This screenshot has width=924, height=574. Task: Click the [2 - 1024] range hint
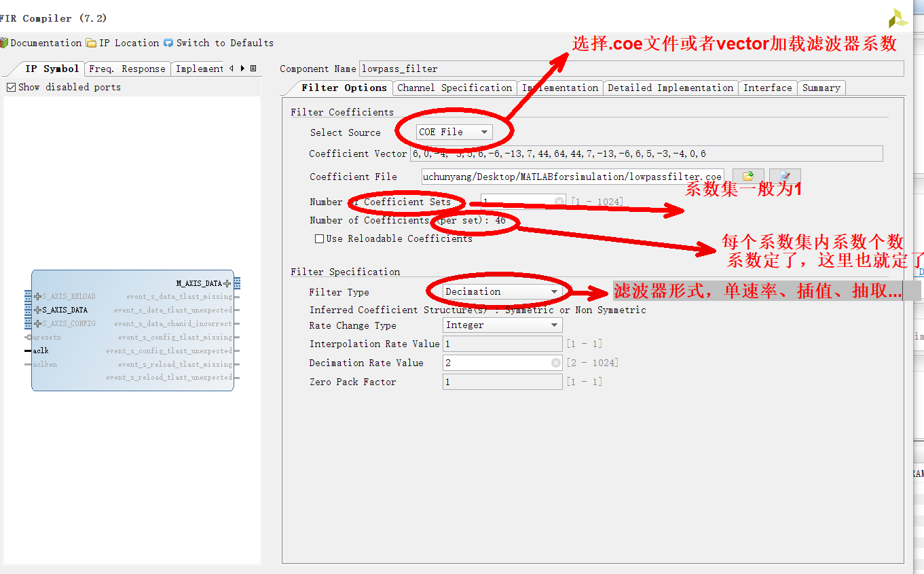point(592,363)
